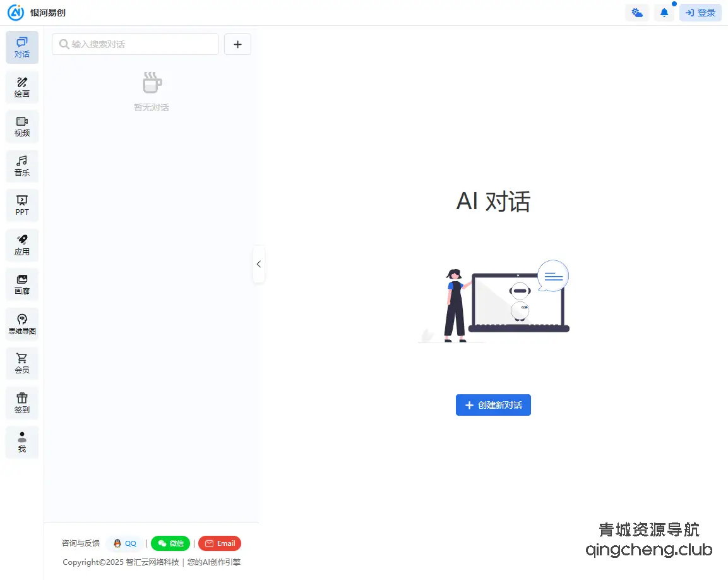
Task: View the 会员 (membership) page
Action: (x=21, y=363)
